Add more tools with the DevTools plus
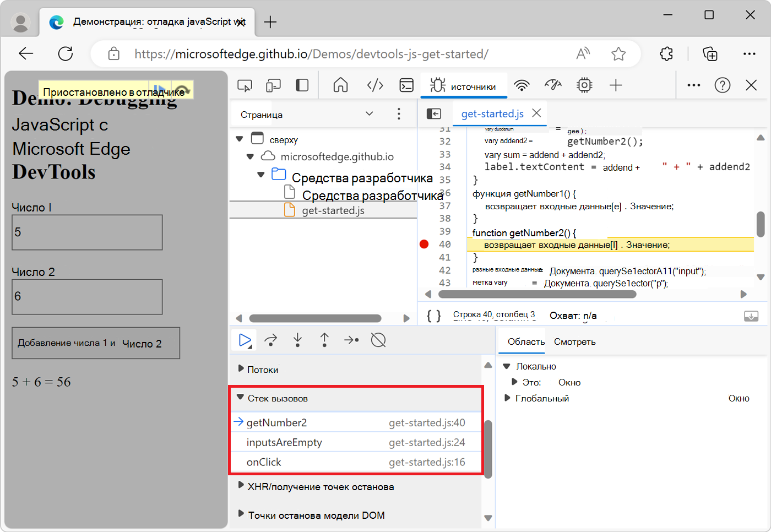The height and width of the screenshot is (532, 771). point(616,85)
